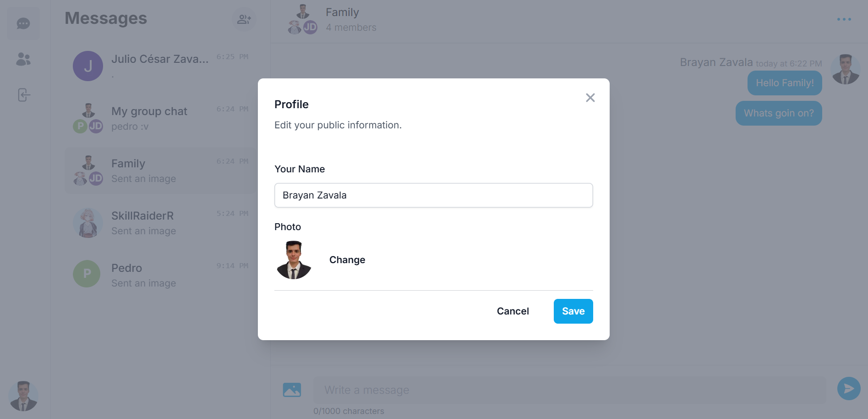Close the Profile dialog with X
Screen dimensions: 868x419
pos(590,98)
